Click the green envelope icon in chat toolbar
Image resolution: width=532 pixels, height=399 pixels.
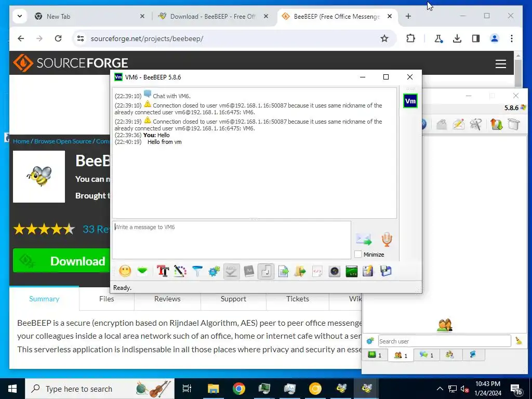point(142,271)
